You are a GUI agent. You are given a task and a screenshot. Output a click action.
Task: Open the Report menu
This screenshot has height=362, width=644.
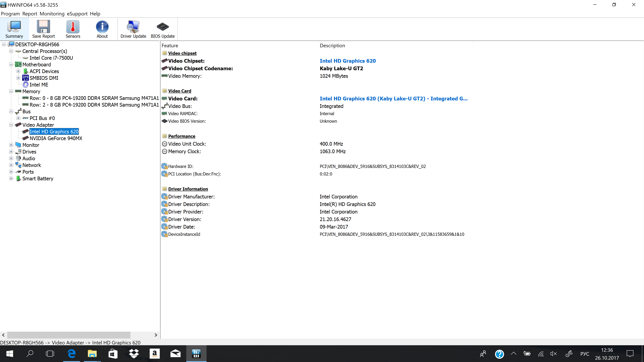(x=30, y=14)
